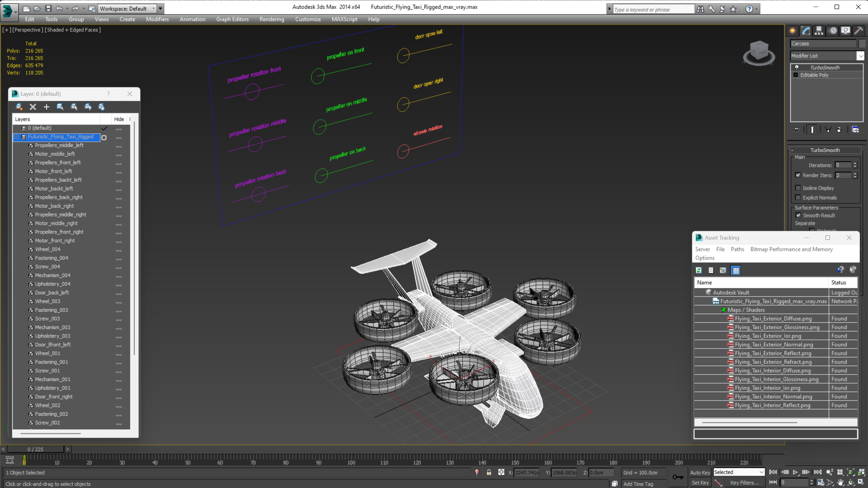868x488 pixels.
Task: Click Time Configuration icon
Action: 821,483
